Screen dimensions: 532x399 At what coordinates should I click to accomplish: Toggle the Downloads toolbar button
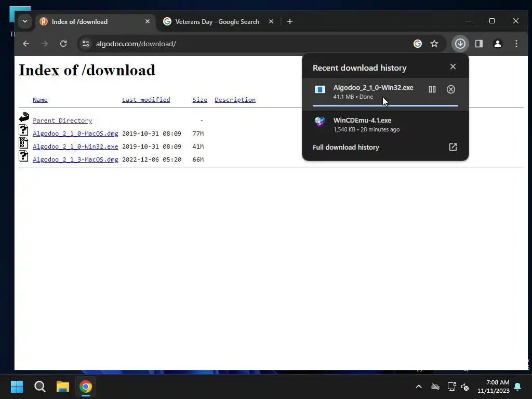(x=460, y=44)
